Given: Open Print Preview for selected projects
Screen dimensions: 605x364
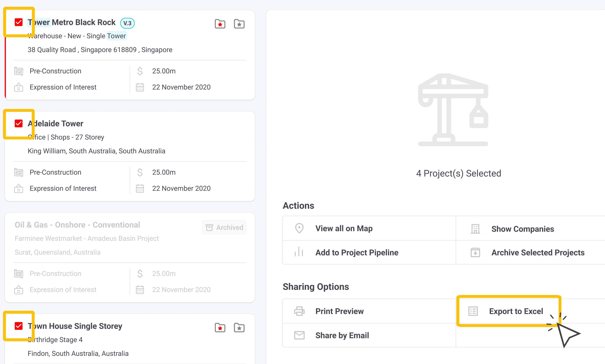Looking at the screenshot, I should [x=339, y=311].
